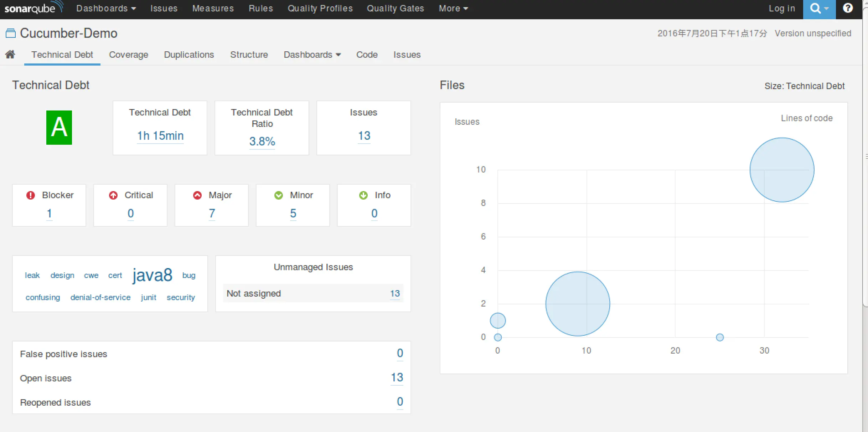868x432 pixels.
Task: Click the Cucumber-Demo project icon
Action: (11, 34)
